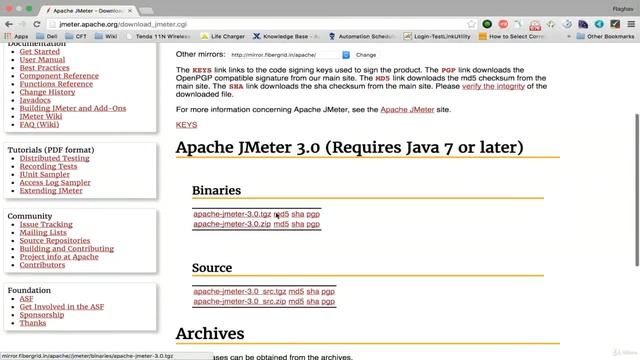The image size is (640, 360).
Task: Reload the JMeter download page
Action: tap(37, 24)
